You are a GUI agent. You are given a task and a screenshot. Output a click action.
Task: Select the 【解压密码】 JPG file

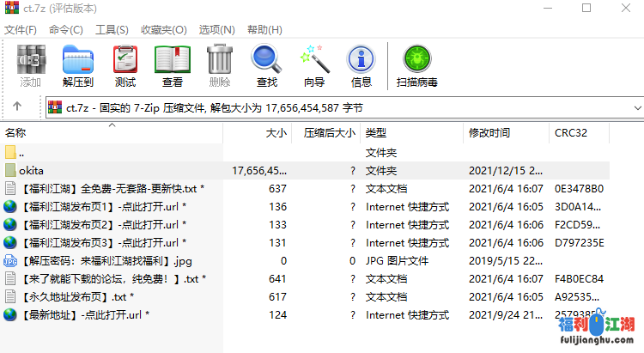100,260
